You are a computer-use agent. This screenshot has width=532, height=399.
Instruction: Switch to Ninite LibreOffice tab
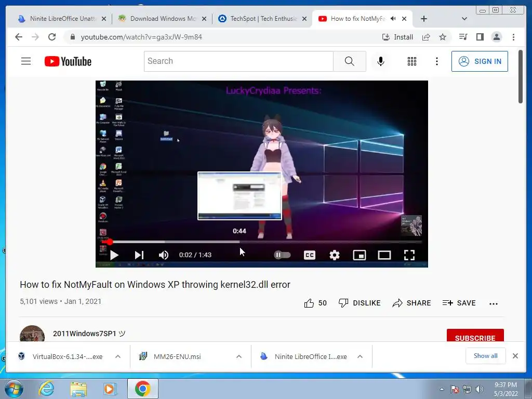63,19
